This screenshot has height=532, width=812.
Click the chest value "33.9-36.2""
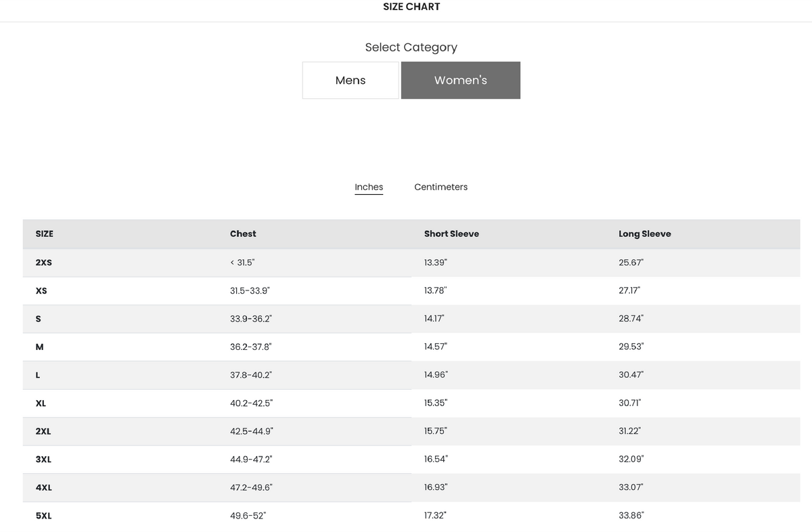click(251, 318)
